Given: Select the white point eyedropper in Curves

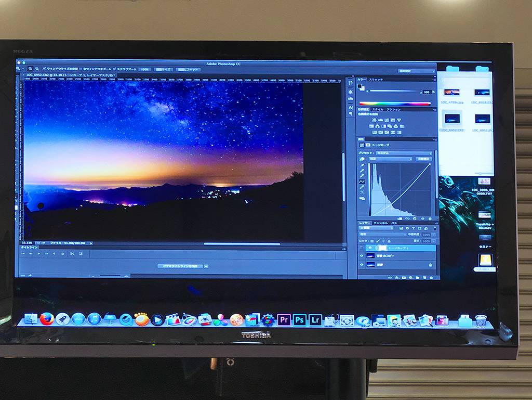Looking at the screenshot, I should [362, 176].
